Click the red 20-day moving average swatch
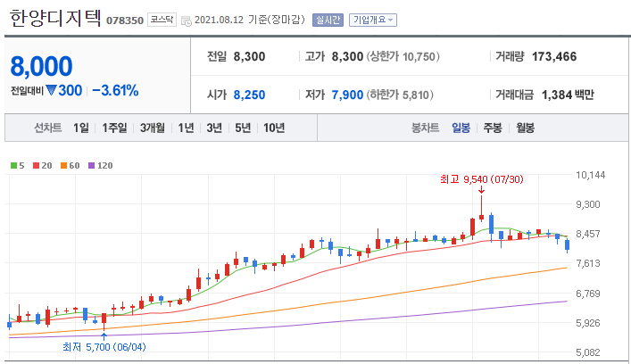Viewport: 631px width, 364px height. pyautogui.click(x=37, y=165)
